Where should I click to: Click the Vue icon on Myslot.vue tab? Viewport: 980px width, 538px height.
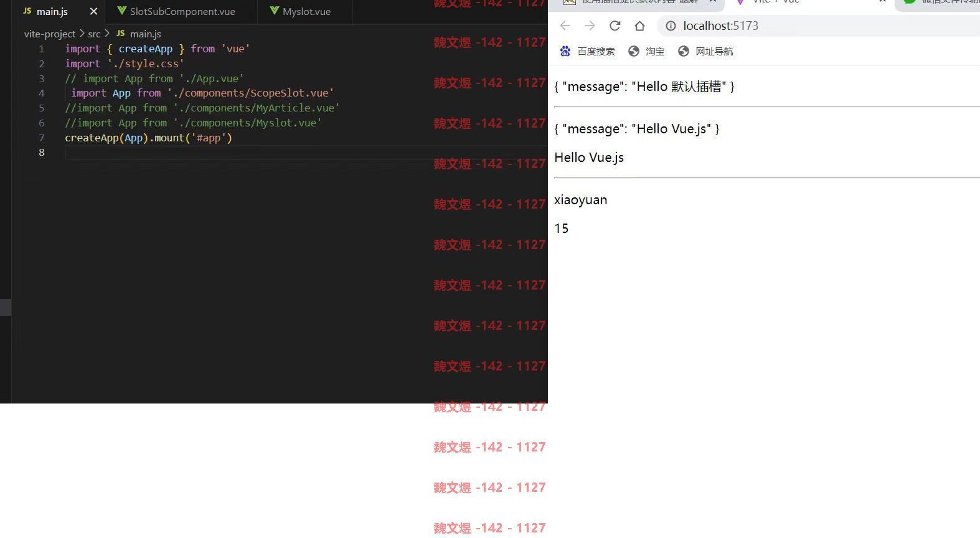[275, 11]
